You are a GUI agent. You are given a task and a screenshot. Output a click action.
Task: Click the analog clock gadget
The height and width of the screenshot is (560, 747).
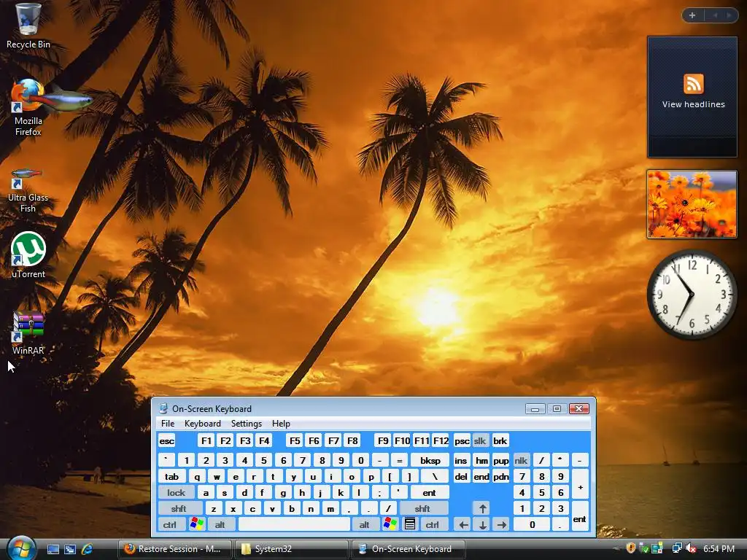[692, 295]
